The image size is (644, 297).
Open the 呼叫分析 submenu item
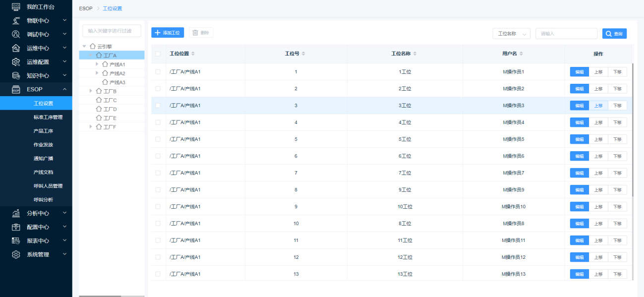click(36, 200)
